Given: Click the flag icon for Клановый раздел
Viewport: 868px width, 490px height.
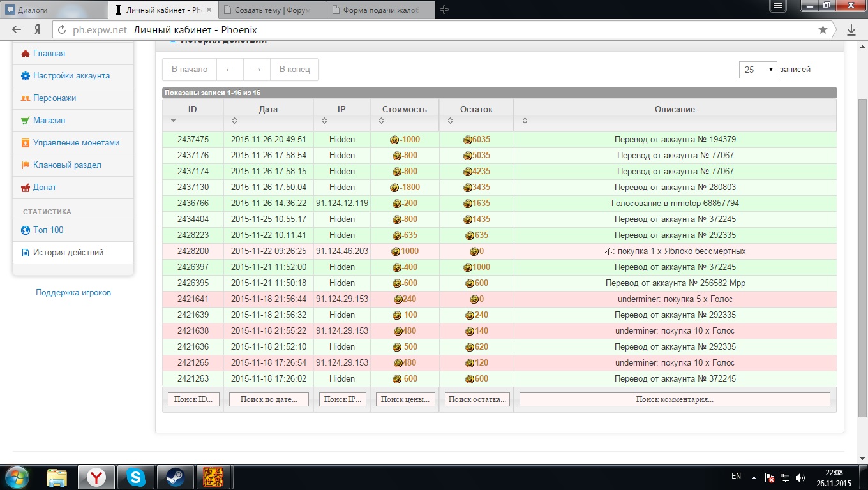Looking at the screenshot, I should [x=26, y=165].
